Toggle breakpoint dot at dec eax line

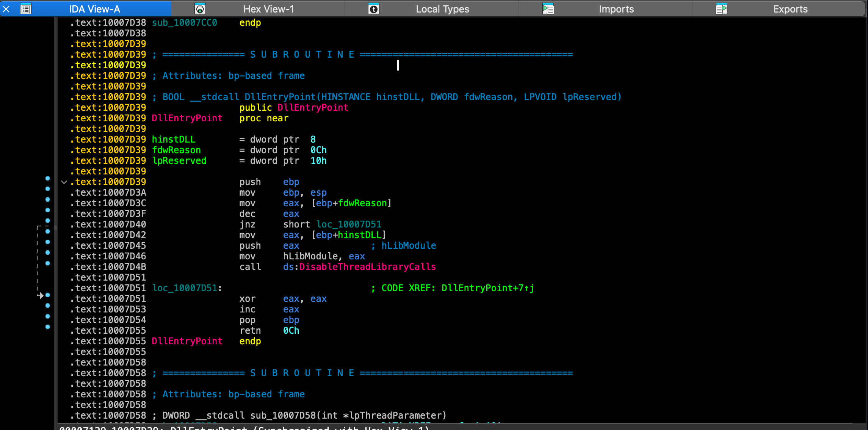pyautogui.click(x=48, y=210)
